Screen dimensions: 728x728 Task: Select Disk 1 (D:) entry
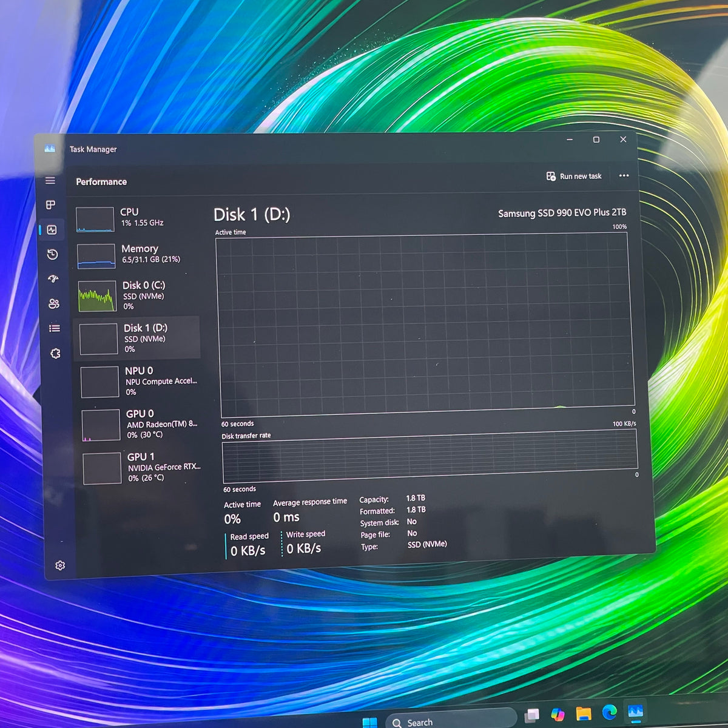tap(137, 338)
